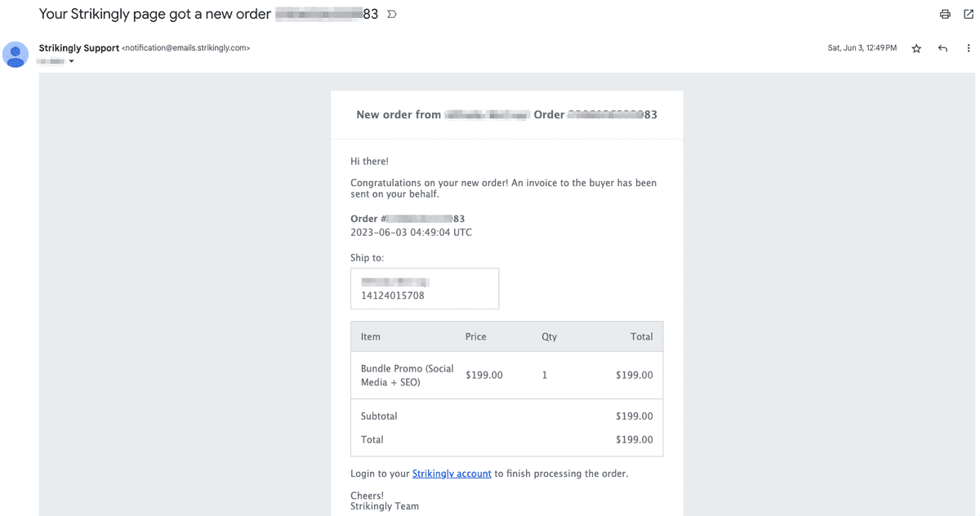Click the sender profile avatar
Screen dimensions: 980x516
pyautogui.click(x=16, y=55)
